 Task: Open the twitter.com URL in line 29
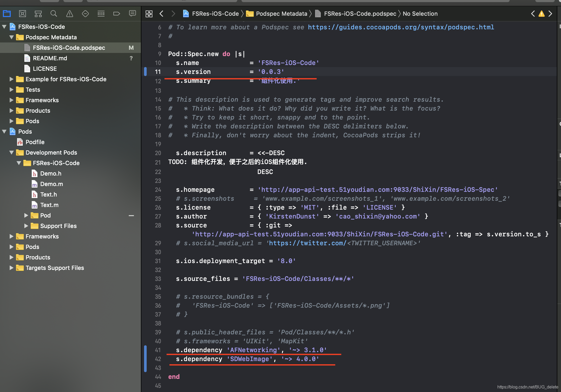[x=308, y=243]
